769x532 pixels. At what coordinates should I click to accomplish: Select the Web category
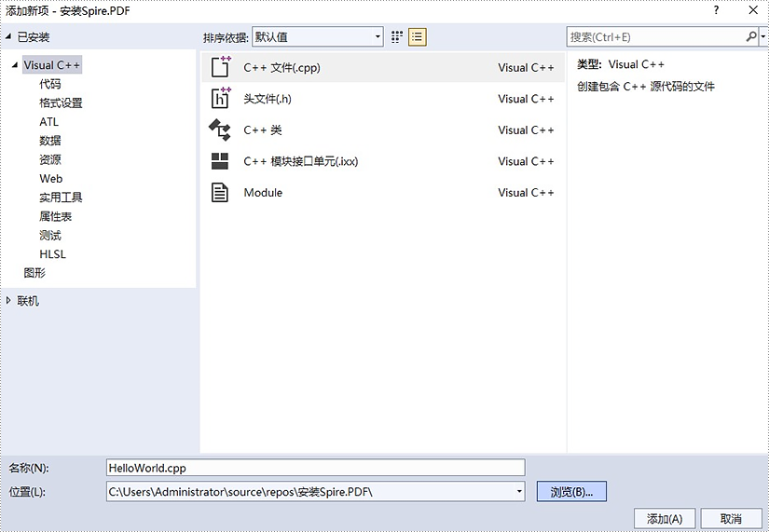tap(51, 179)
